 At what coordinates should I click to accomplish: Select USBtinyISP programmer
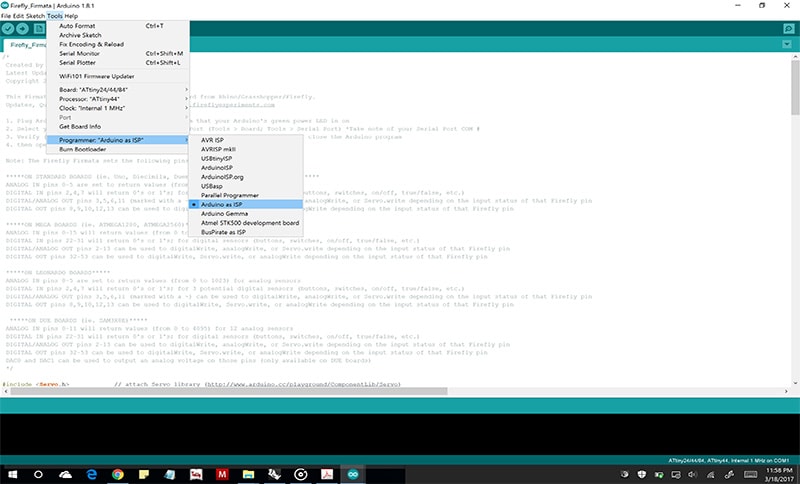tap(246, 159)
